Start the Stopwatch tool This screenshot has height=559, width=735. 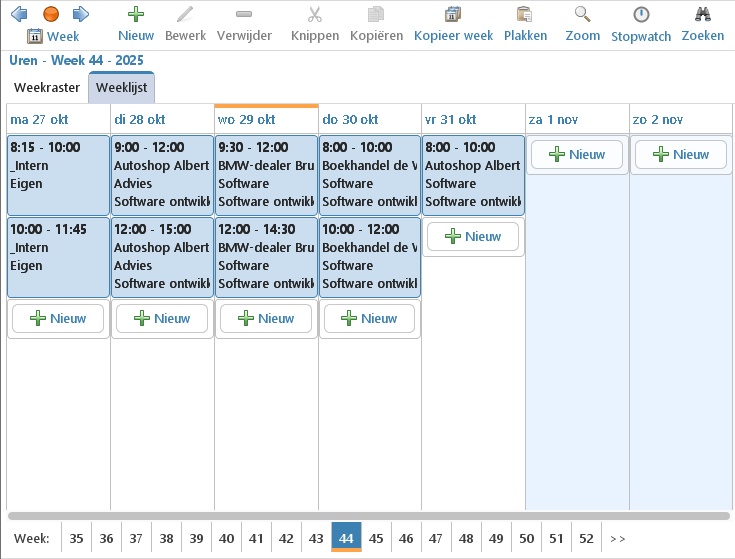641,23
